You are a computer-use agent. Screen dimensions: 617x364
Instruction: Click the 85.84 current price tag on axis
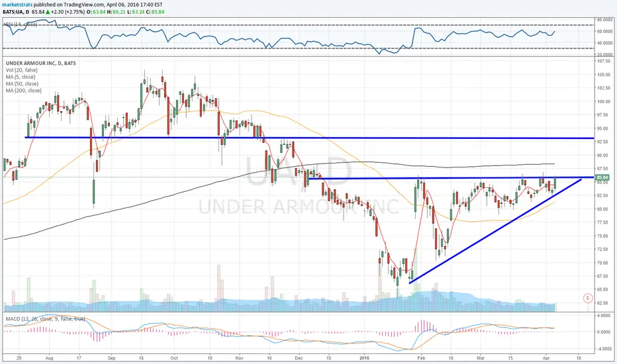tap(603, 177)
